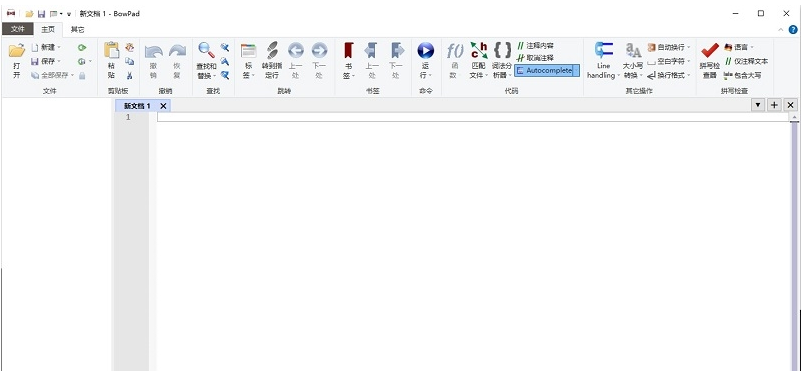Click the red checkmark 拼写检查器 icon
Image resolution: width=803 pixels, height=371 pixels.
tap(710, 50)
